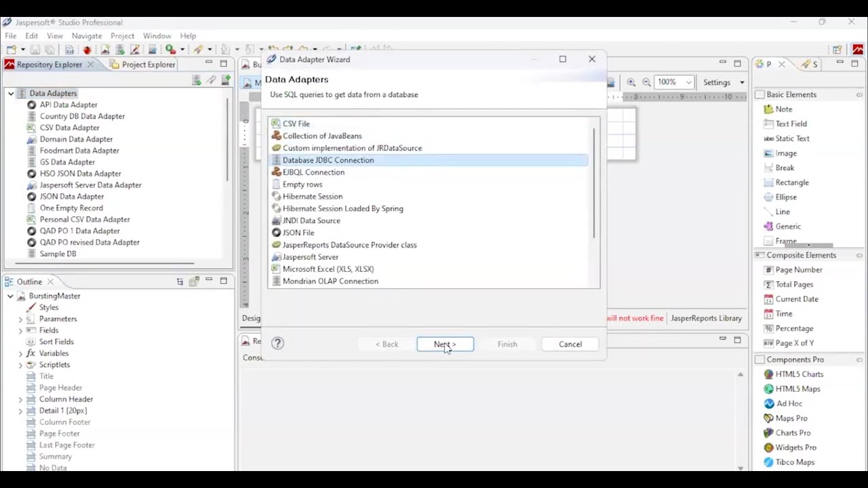Select Jaspersoft Server Data Adapter item

[x=90, y=185]
